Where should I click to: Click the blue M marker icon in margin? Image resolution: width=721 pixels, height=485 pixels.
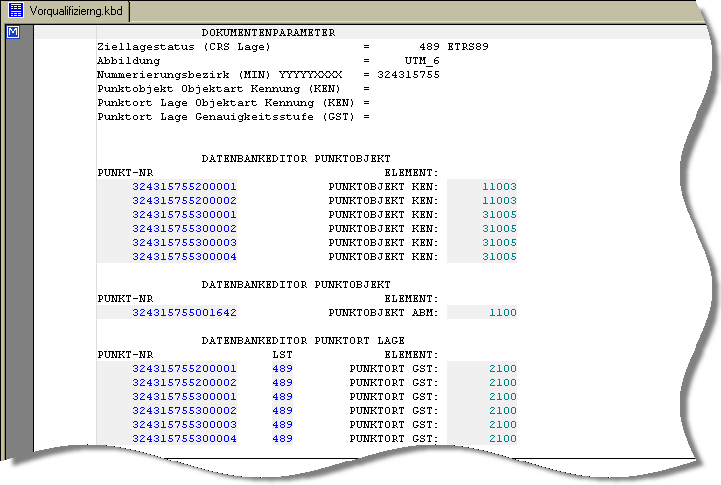14,33
